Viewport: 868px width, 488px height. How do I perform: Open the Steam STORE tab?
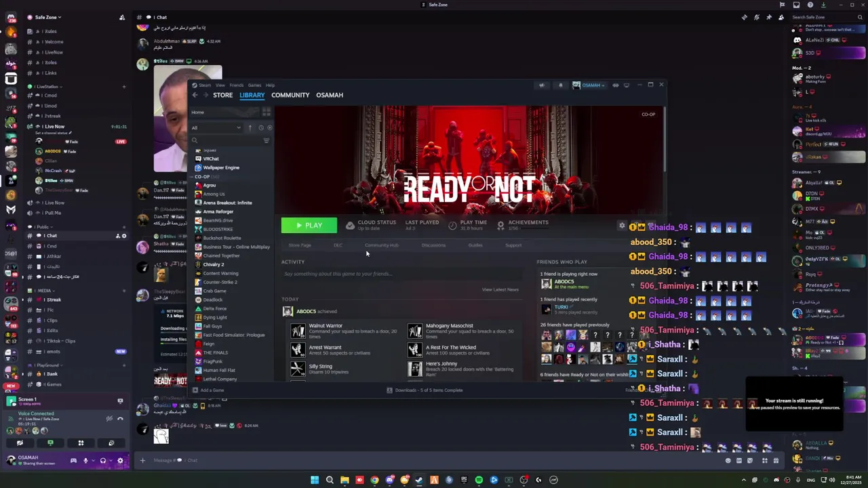click(x=222, y=95)
